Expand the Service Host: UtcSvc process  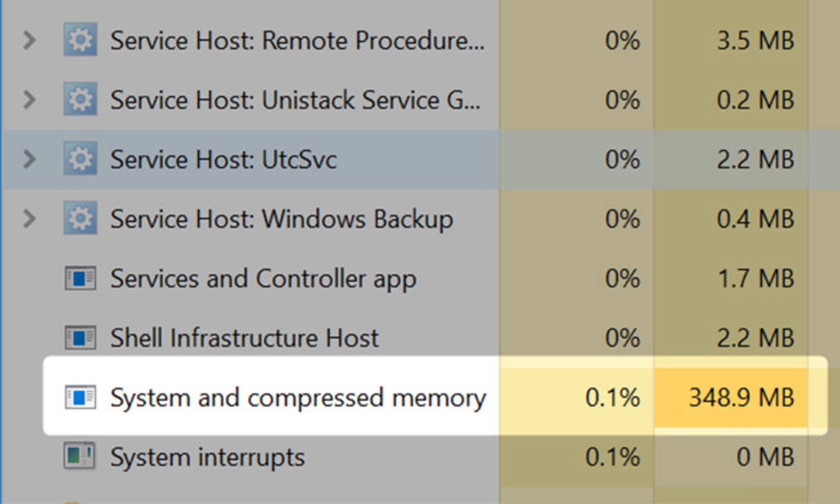pyautogui.click(x=29, y=159)
